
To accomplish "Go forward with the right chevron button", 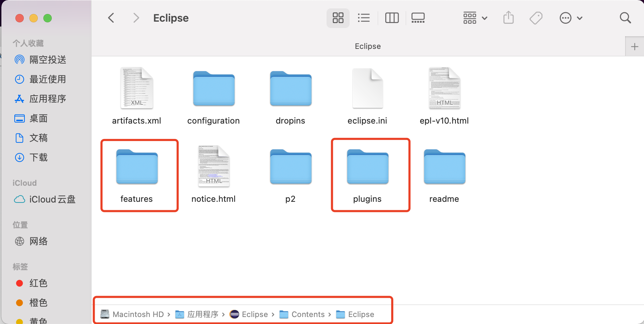I will click(136, 18).
